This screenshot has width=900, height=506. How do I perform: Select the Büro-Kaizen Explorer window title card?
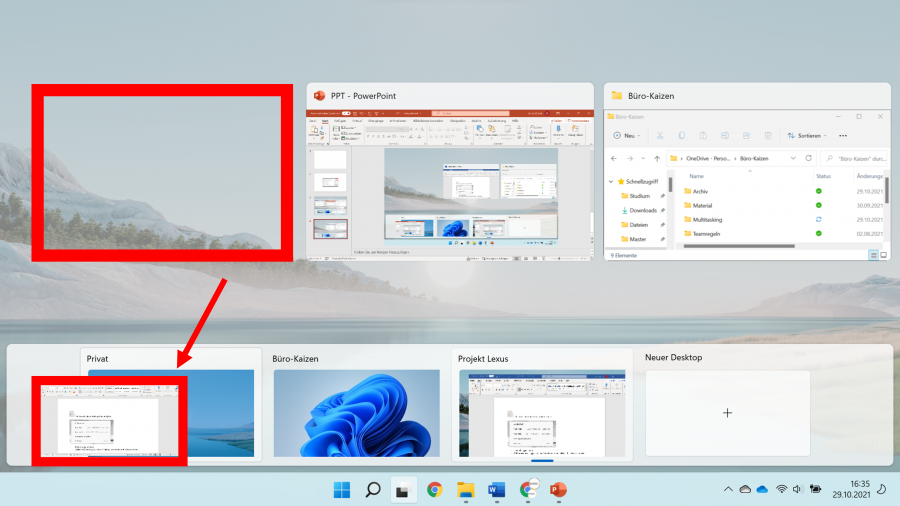pos(747,96)
